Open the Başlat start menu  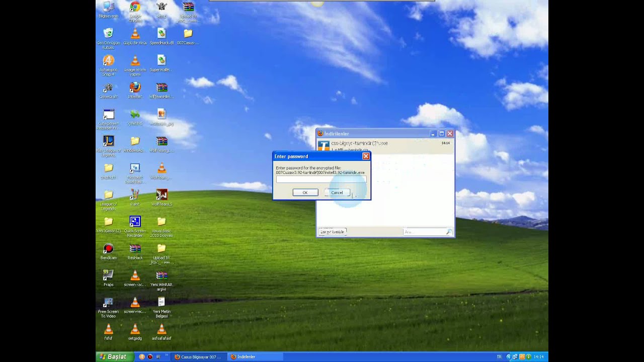tap(115, 357)
